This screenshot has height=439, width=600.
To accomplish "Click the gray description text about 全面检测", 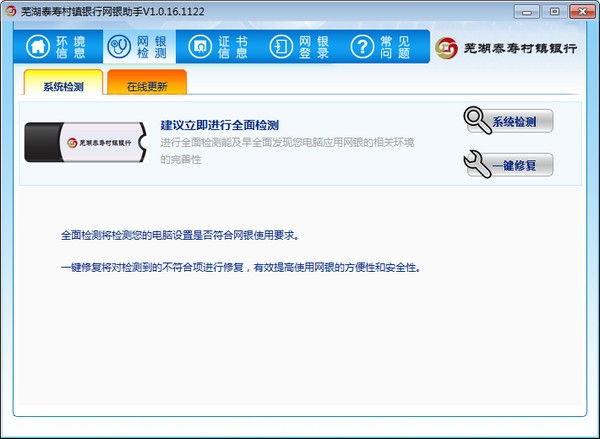I will (x=287, y=151).
